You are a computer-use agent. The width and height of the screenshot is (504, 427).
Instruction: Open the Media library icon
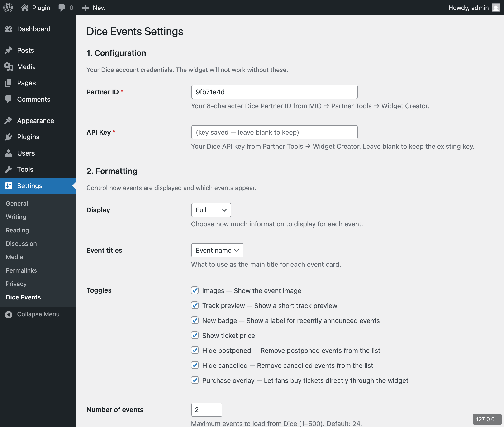[x=8, y=66]
